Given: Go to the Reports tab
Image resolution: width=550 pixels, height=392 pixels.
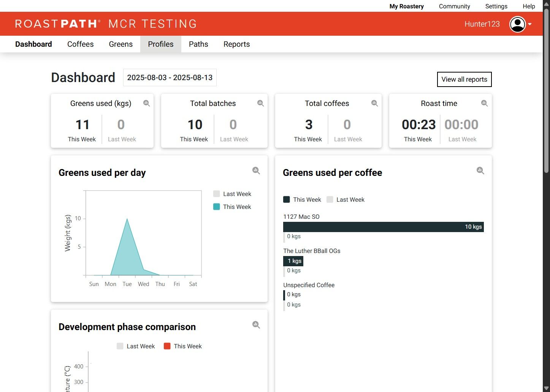Looking at the screenshot, I should point(236,44).
